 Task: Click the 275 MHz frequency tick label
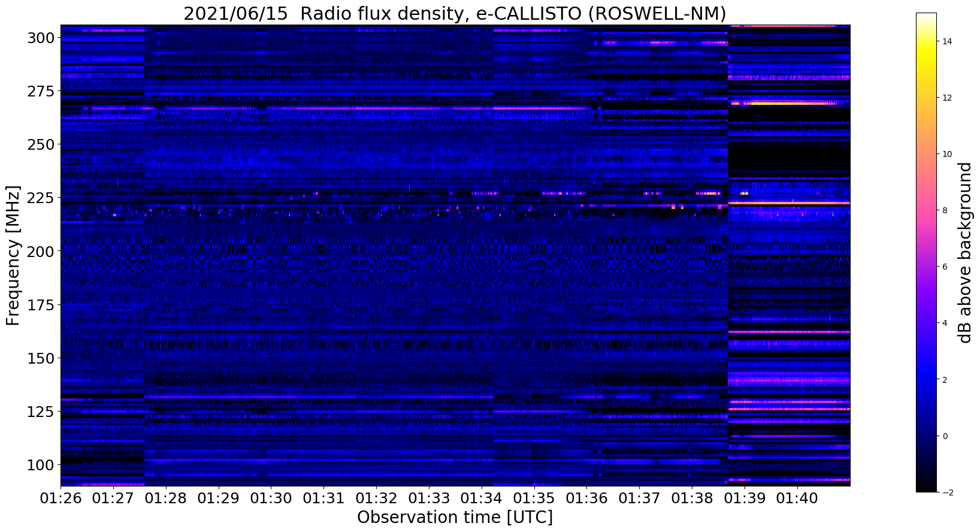point(41,91)
